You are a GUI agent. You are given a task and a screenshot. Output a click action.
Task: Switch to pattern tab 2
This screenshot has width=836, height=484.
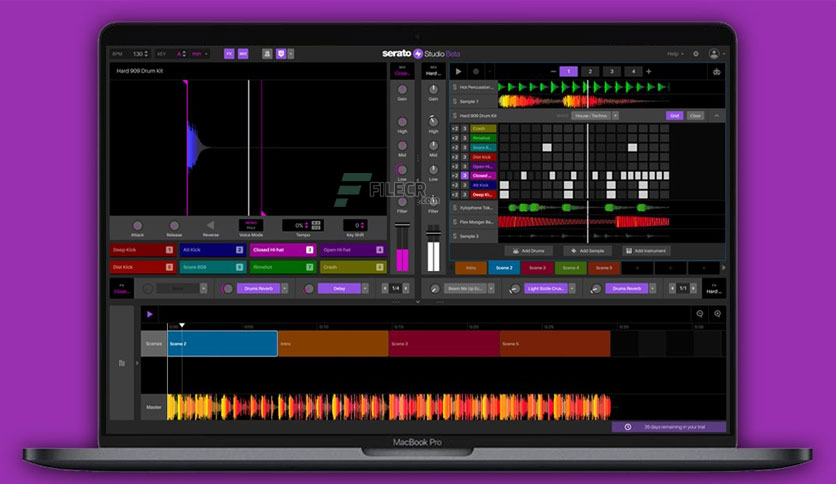590,72
